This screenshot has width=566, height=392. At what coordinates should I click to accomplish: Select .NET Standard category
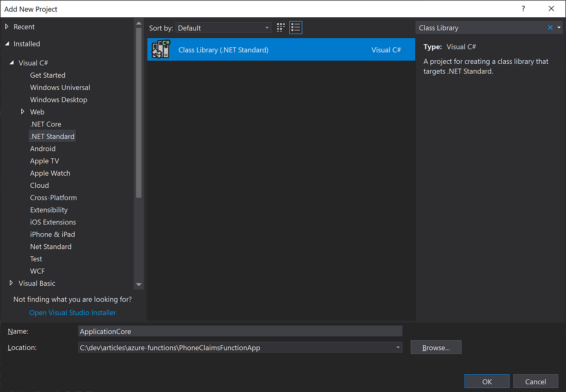click(52, 136)
